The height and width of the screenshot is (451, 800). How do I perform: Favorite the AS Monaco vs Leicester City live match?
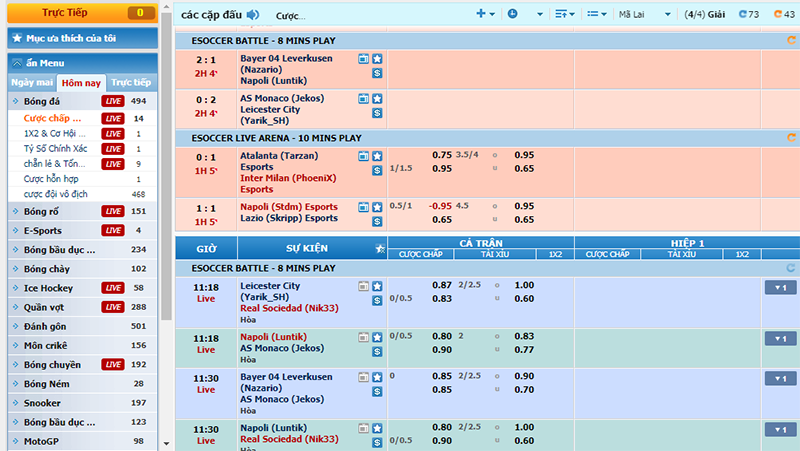point(377,98)
